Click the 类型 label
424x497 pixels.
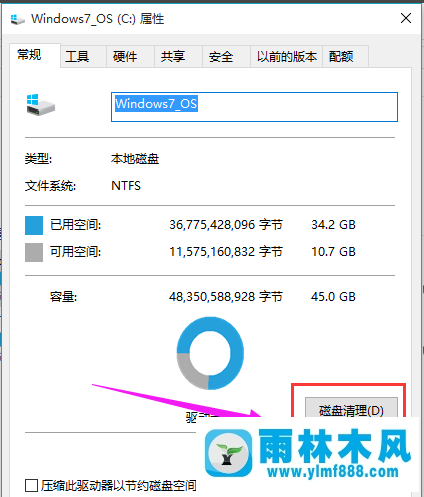(38, 159)
